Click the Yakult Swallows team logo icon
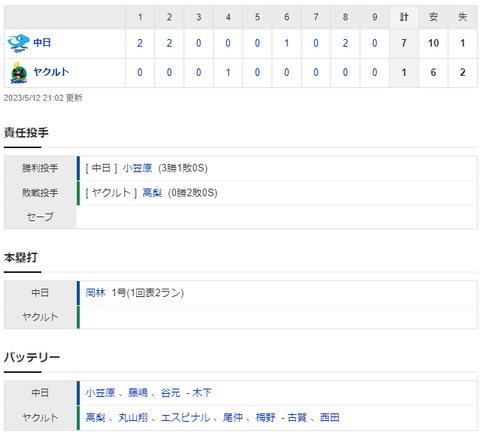480x436 pixels. [x=19, y=73]
